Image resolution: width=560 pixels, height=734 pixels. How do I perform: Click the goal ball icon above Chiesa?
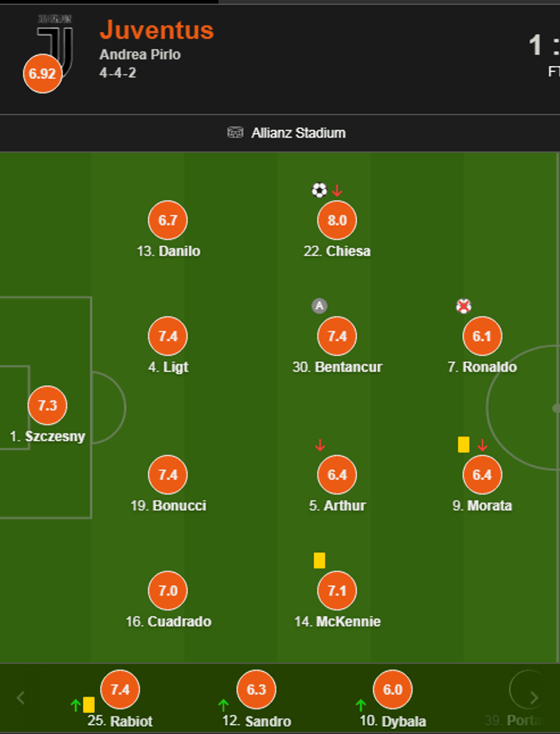pyautogui.click(x=319, y=190)
